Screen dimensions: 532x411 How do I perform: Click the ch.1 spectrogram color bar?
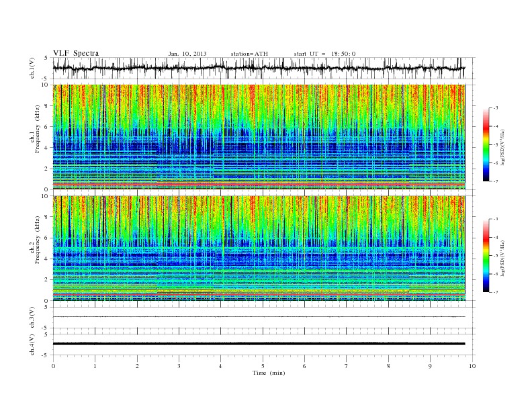(x=486, y=145)
